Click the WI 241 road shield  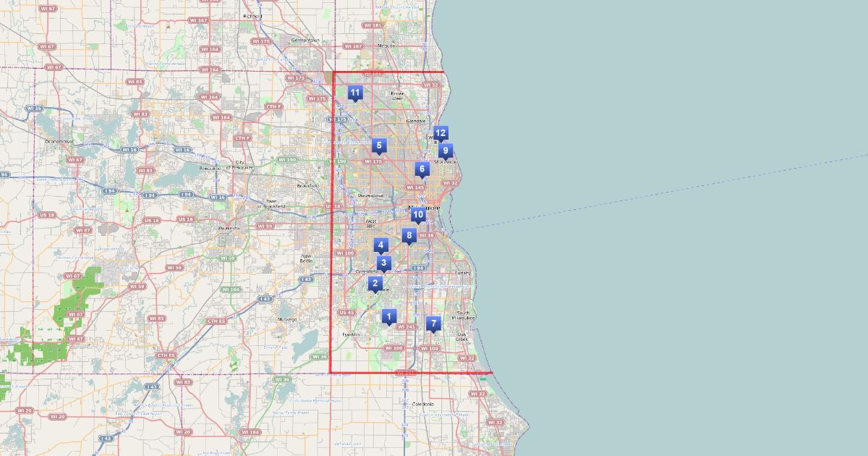click(407, 326)
